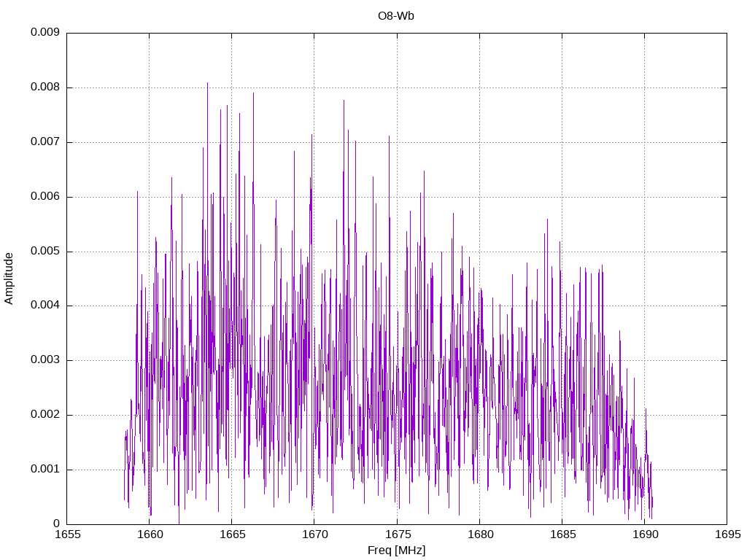
Task: Click the 1695 x-axis tick label
Action: click(728, 534)
